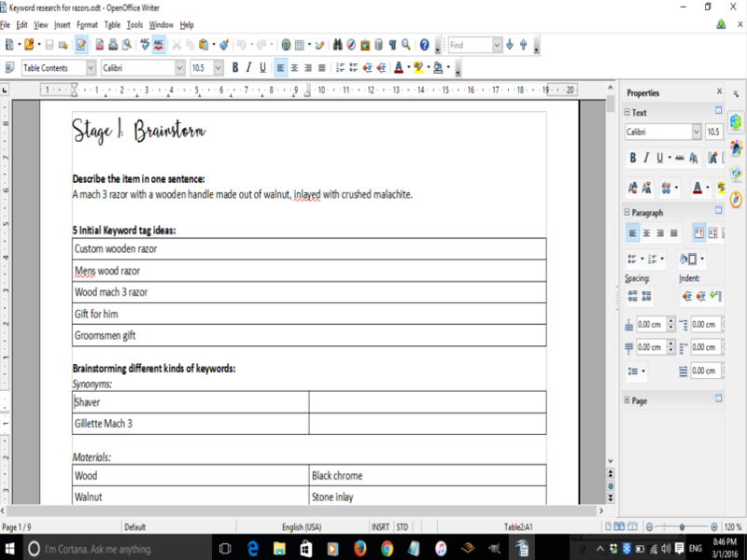Click the Export as PDF icon
The height and width of the screenshot is (560, 747).
[x=99, y=45]
